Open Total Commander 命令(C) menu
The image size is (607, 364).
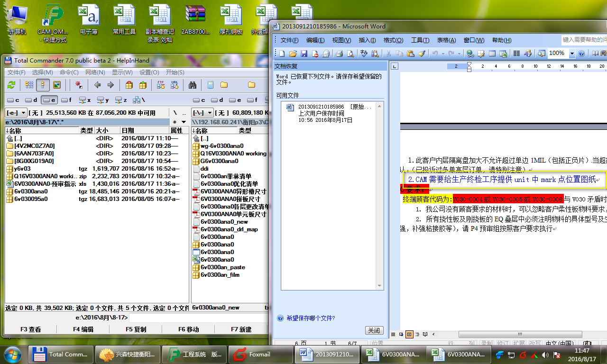(x=69, y=72)
